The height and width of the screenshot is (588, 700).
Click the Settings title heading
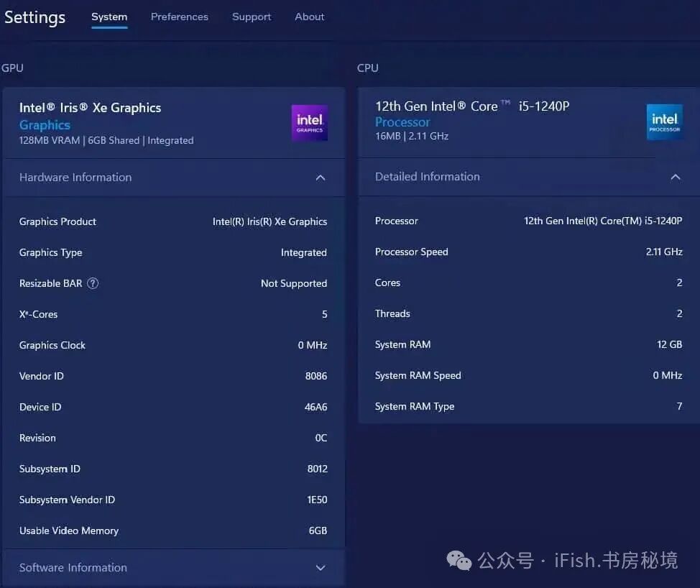[x=34, y=17]
